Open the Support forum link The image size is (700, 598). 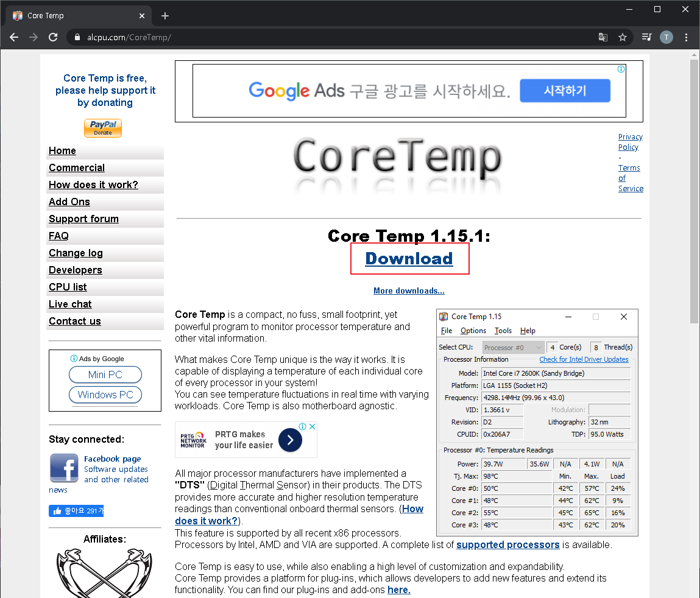(x=83, y=219)
